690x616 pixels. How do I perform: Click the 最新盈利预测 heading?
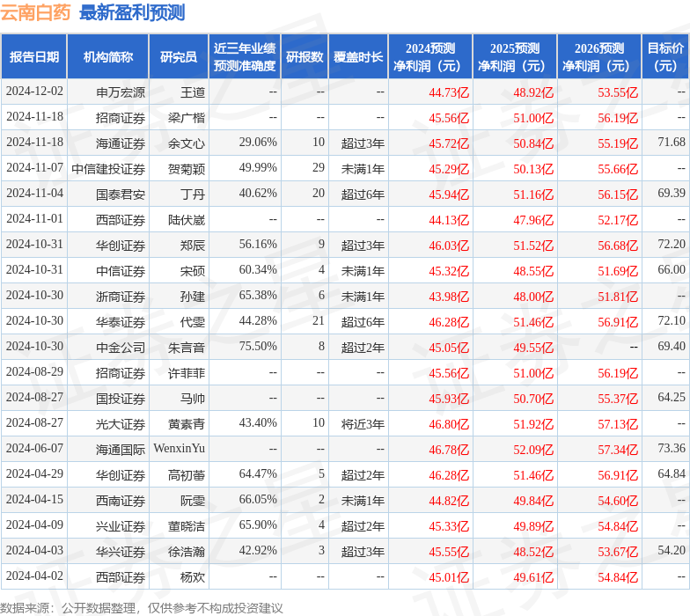click(x=132, y=12)
